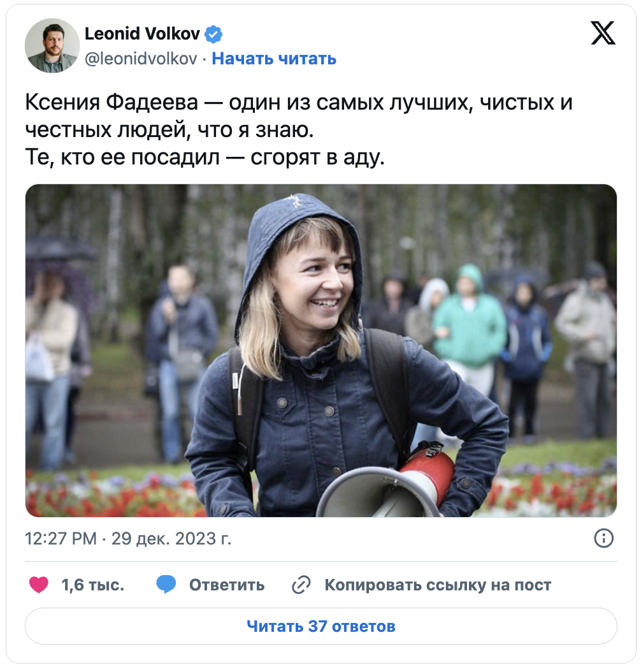Click the Leonid Volkov display name
641x672 pixels.
(142, 33)
